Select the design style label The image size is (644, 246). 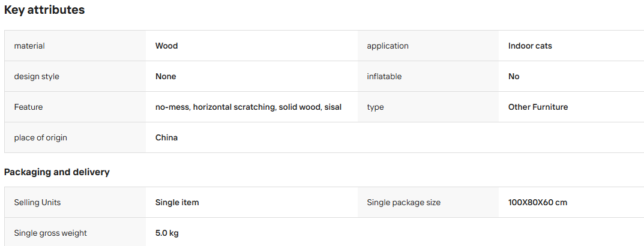(37, 77)
